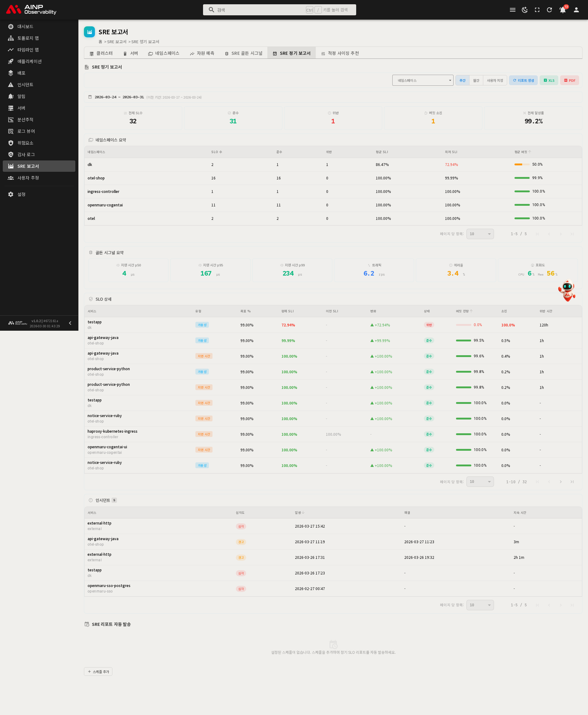This screenshot has width=588, height=715.
Task: Open the user profile icon
Action: [576, 10]
